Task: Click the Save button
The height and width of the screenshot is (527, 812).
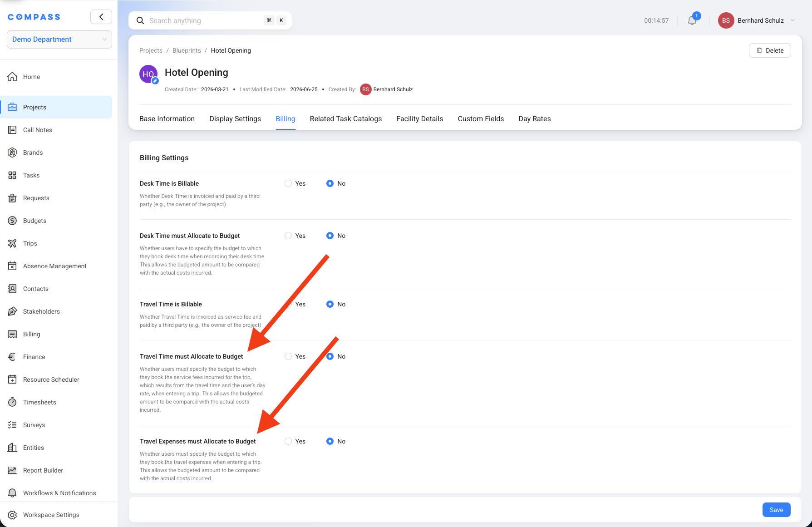Action: tap(776, 510)
